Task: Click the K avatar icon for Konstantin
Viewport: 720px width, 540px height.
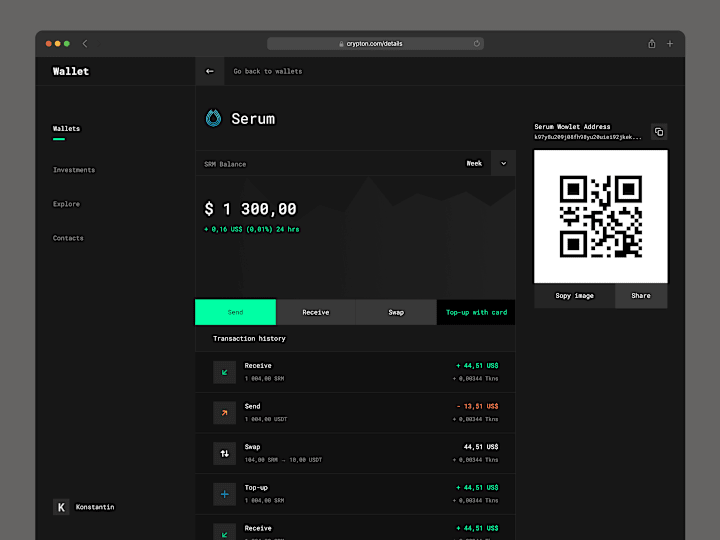Action: (x=61, y=507)
